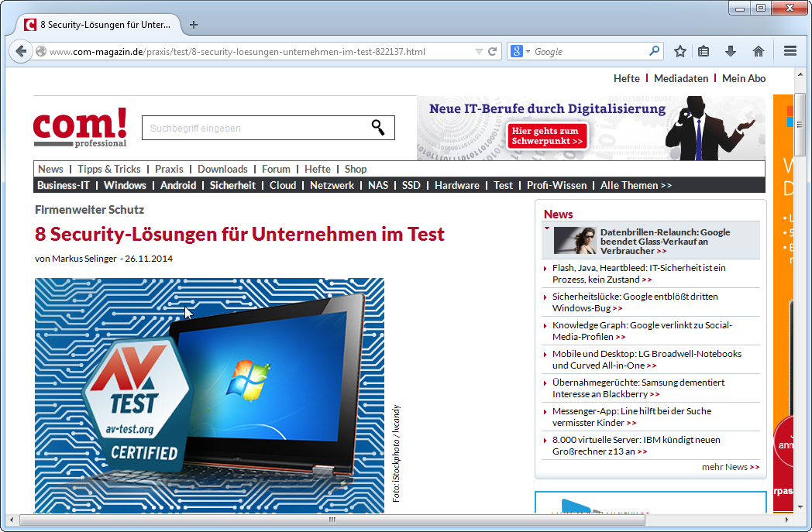Click the mehr News link
The image size is (812, 532).
pyautogui.click(x=730, y=467)
